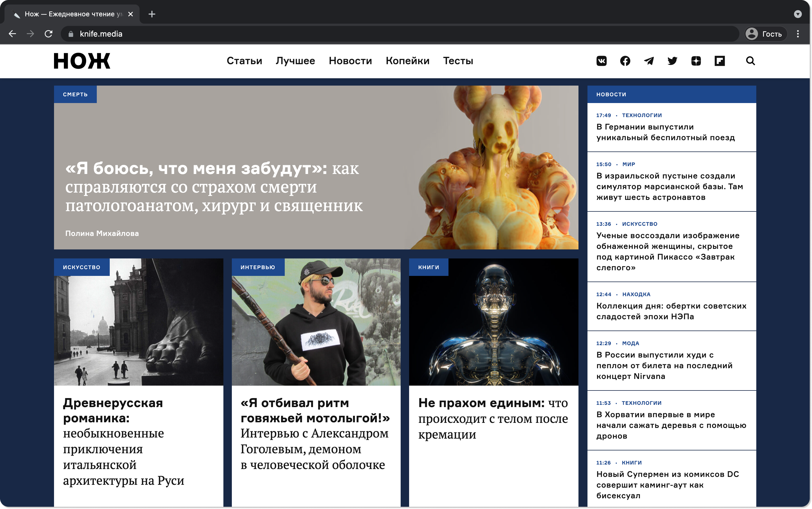Open the Telegram channel icon
Image resolution: width=812 pixels, height=509 pixels.
[x=649, y=61]
